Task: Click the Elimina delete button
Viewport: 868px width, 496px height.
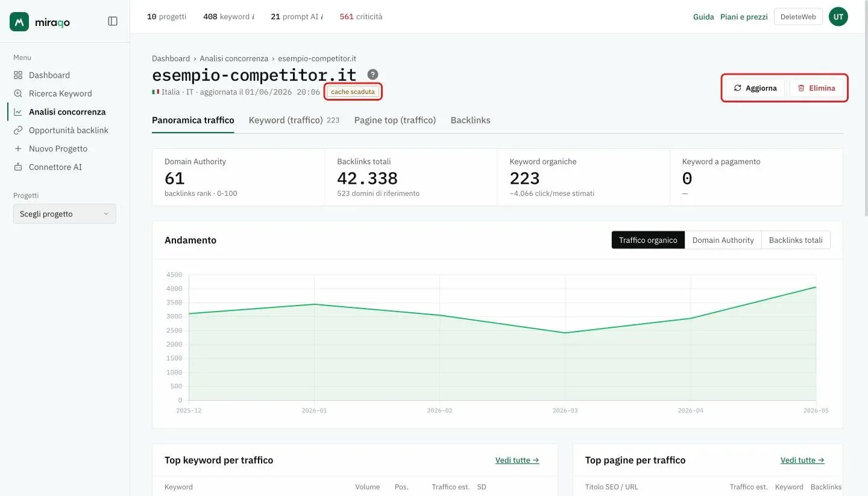Action: (816, 88)
